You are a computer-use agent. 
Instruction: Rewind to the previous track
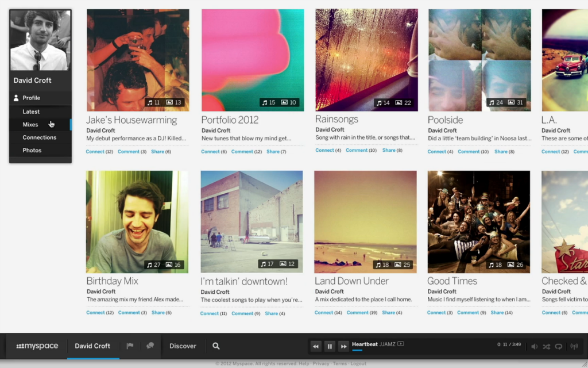click(316, 347)
